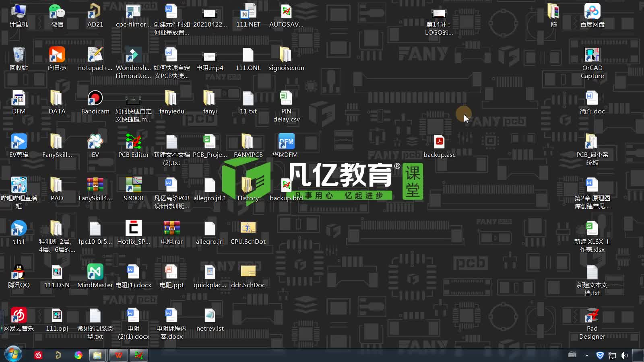Show hidden system tray icons arrow
This screenshot has height=362, width=644.
point(587,355)
